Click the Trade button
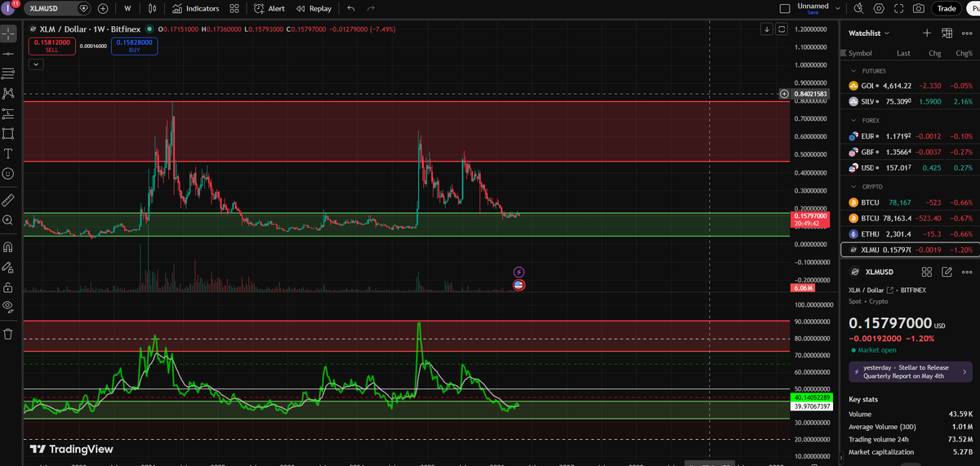 click(947, 8)
